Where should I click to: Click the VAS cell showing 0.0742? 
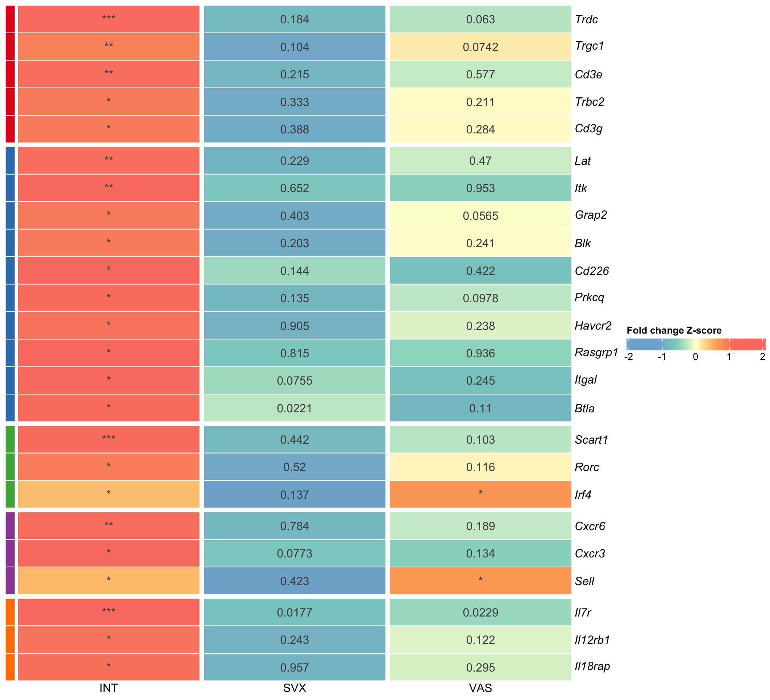(x=481, y=47)
